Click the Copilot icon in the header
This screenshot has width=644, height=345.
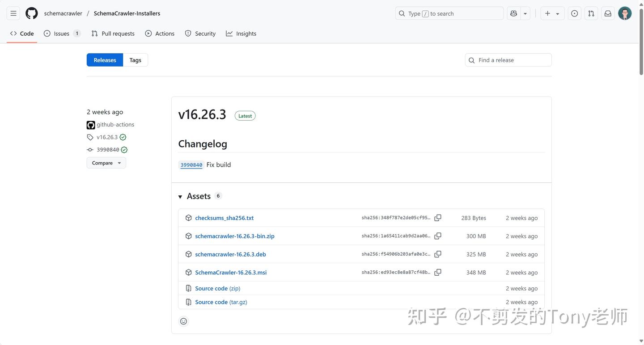coord(513,13)
